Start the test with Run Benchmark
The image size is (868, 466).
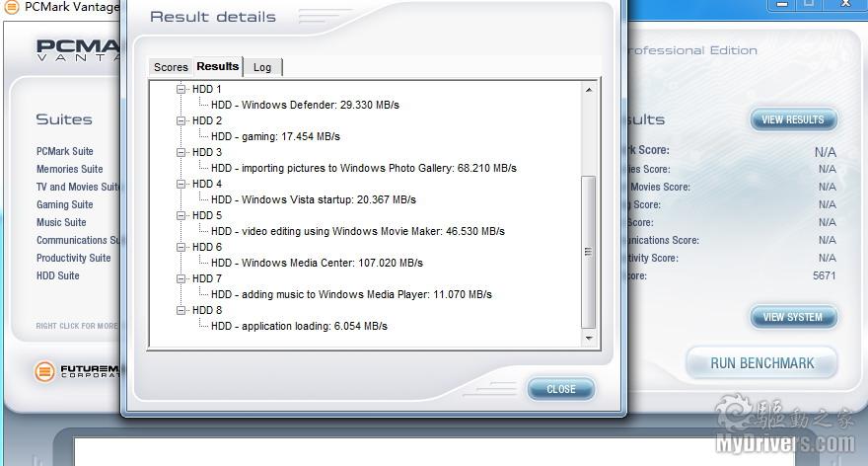tap(761, 363)
